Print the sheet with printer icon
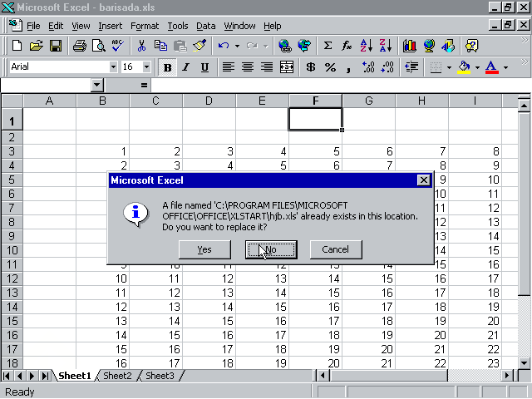Screen dimensions: 532x399 pos(80,46)
